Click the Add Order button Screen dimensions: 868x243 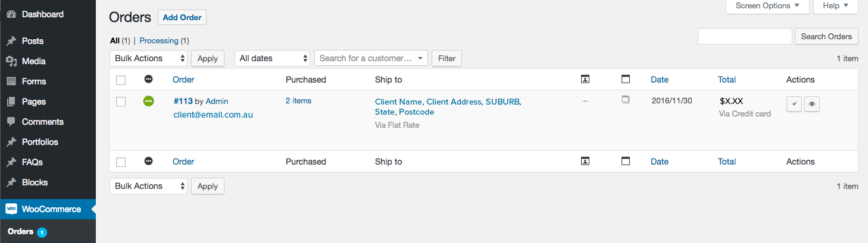point(182,17)
